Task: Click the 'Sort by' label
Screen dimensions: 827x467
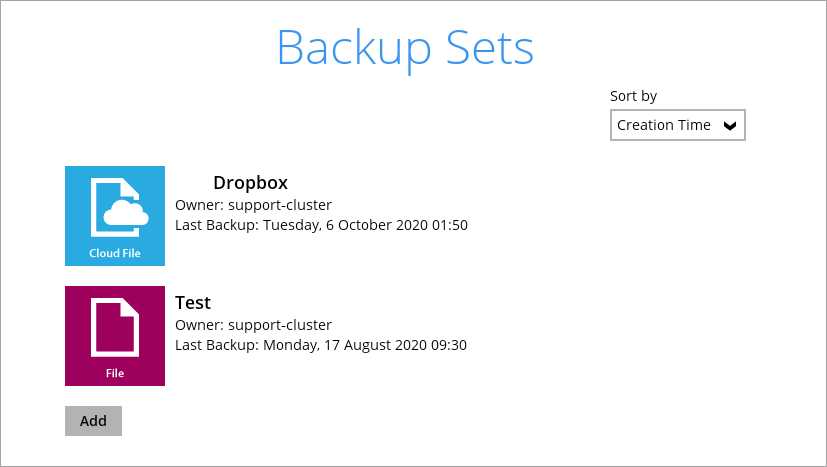Action: (633, 96)
